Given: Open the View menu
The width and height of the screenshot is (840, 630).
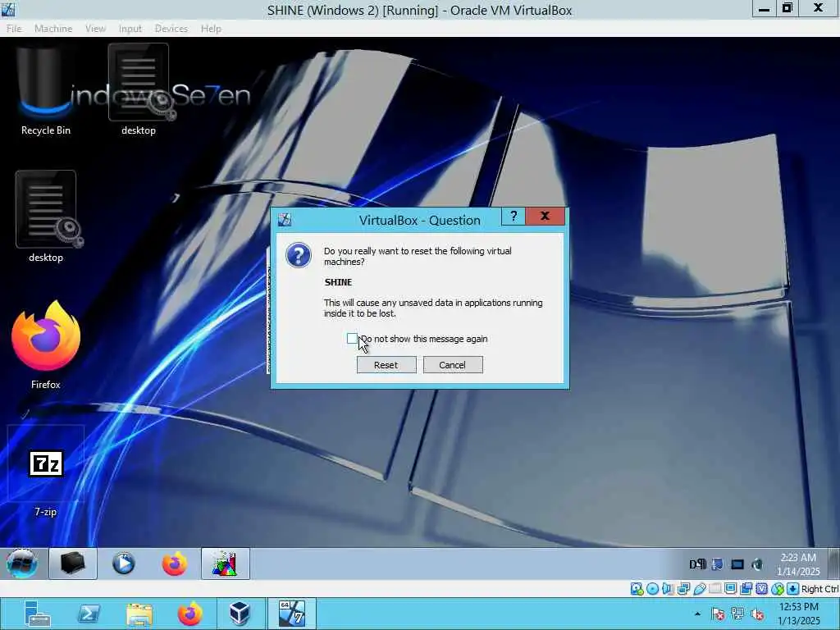Looking at the screenshot, I should click(x=95, y=29).
